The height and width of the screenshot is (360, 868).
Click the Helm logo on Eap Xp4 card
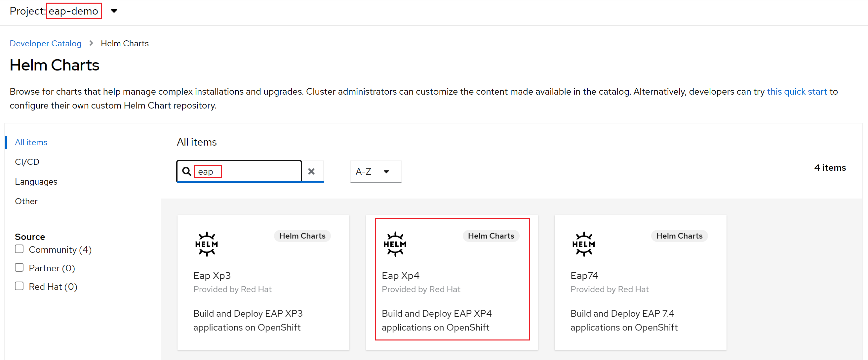395,243
